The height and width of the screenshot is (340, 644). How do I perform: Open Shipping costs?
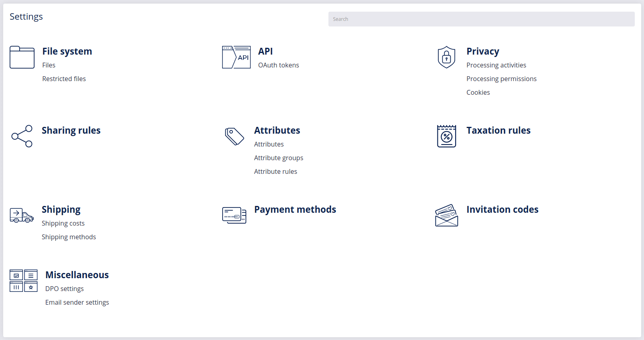(63, 223)
